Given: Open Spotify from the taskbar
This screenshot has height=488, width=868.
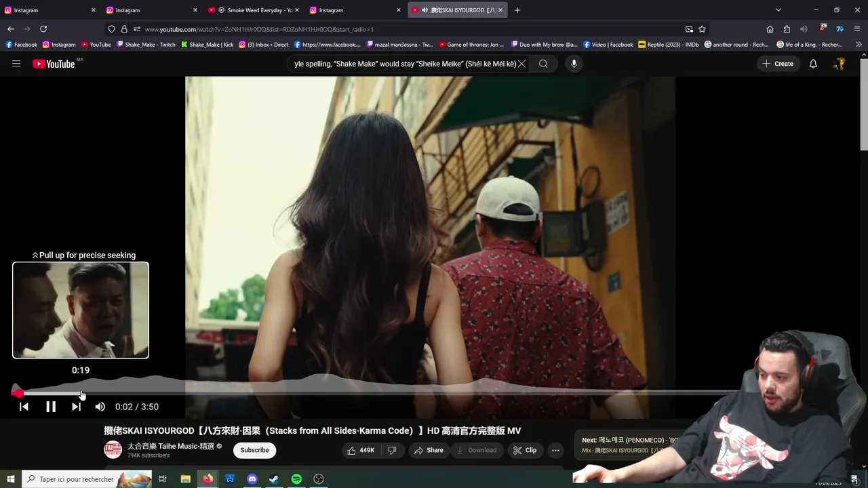Looking at the screenshot, I should [296, 479].
